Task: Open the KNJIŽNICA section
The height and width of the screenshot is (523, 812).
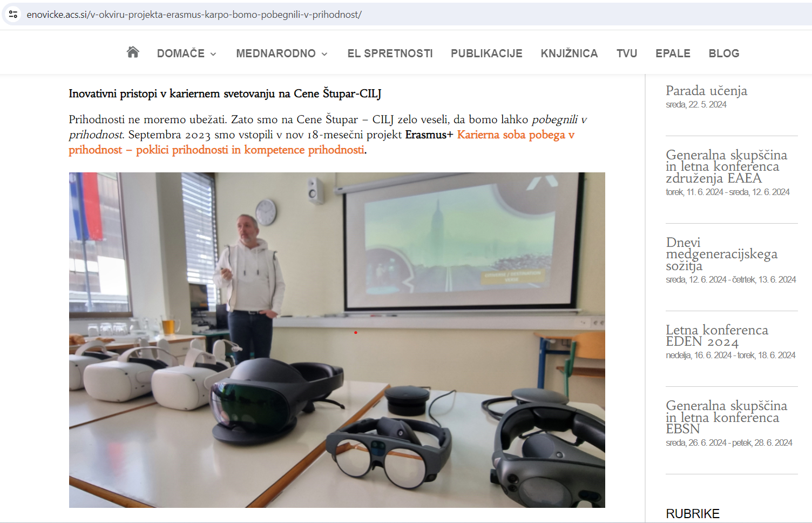Action: 569,53
